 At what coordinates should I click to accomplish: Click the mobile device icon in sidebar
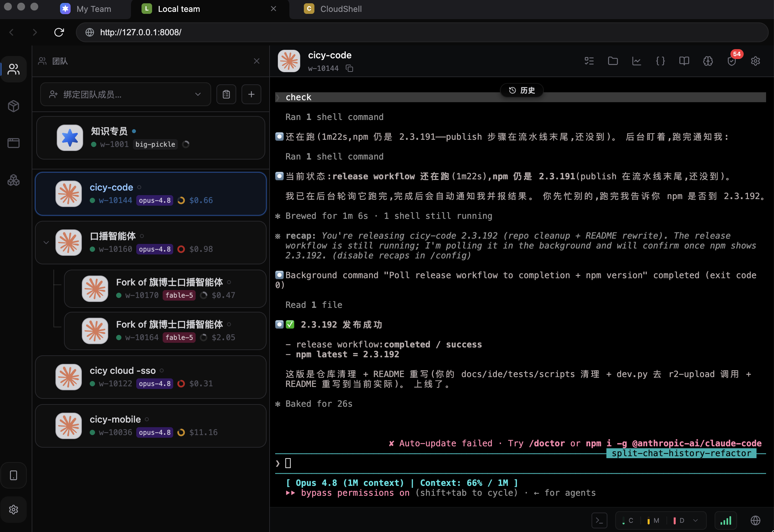coord(13,475)
